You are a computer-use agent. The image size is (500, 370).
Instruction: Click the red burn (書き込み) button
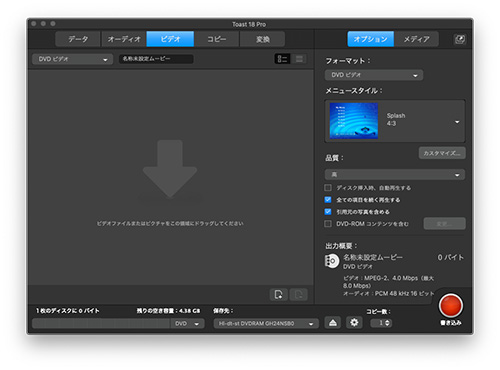[x=450, y=305]
